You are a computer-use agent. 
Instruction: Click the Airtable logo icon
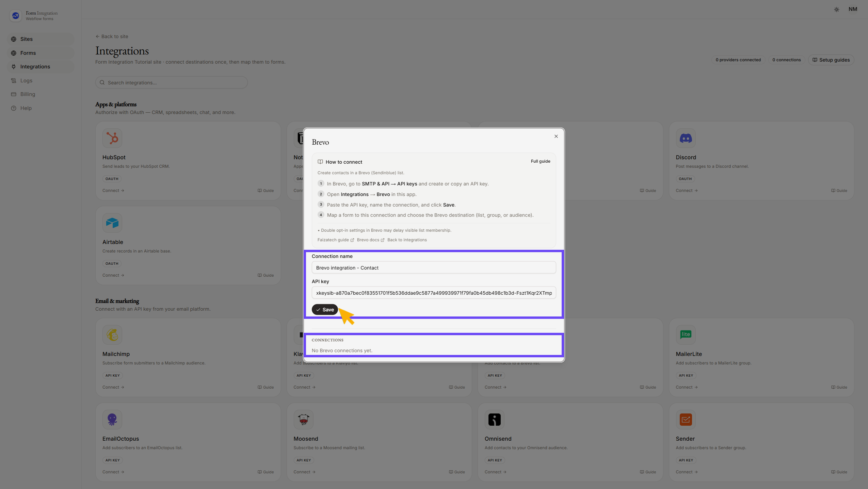[x=112, y=223]
